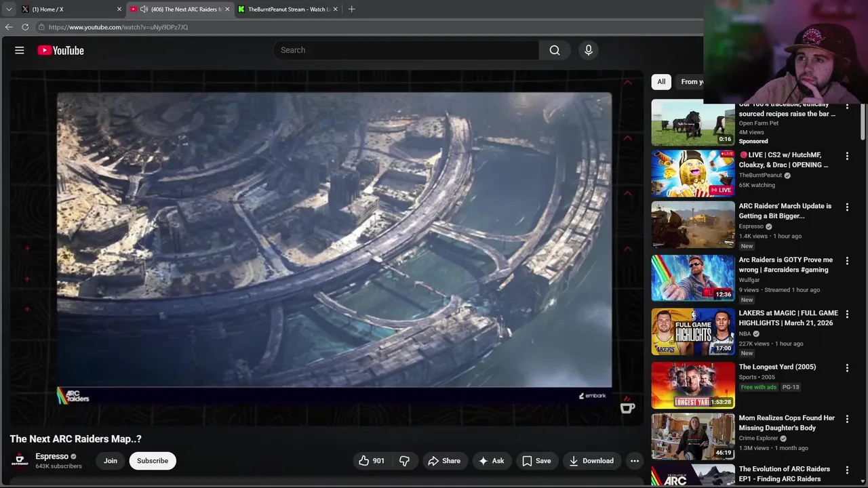Click the browser address bar URL

click(x=118, y=27)
